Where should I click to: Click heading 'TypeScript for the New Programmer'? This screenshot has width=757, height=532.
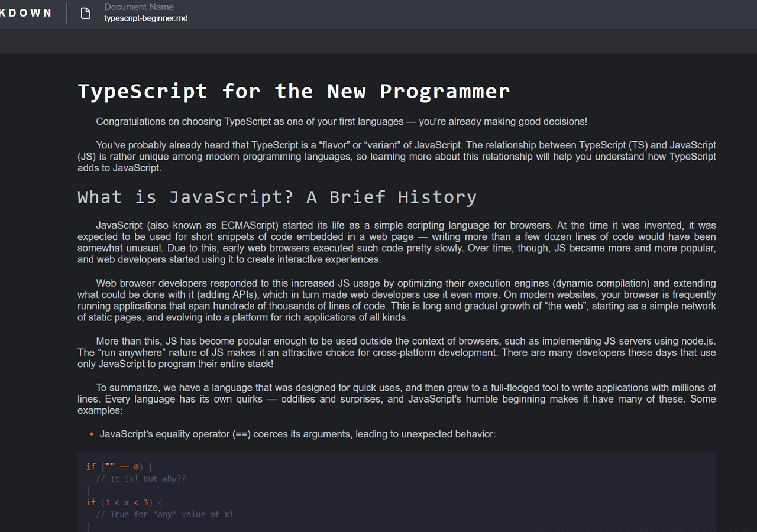(x=294, y=91)
